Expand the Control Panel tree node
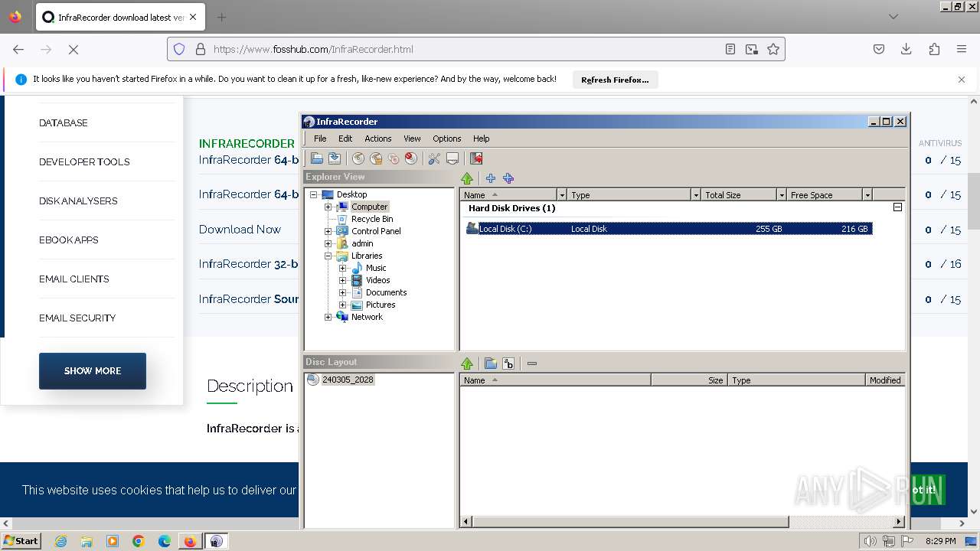 click(x=328, y=231)
